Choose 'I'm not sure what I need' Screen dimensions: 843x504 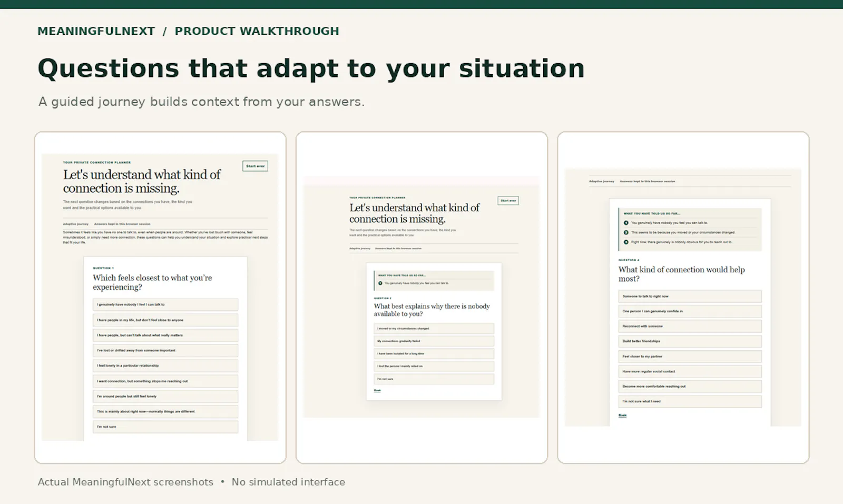(690, 401)
